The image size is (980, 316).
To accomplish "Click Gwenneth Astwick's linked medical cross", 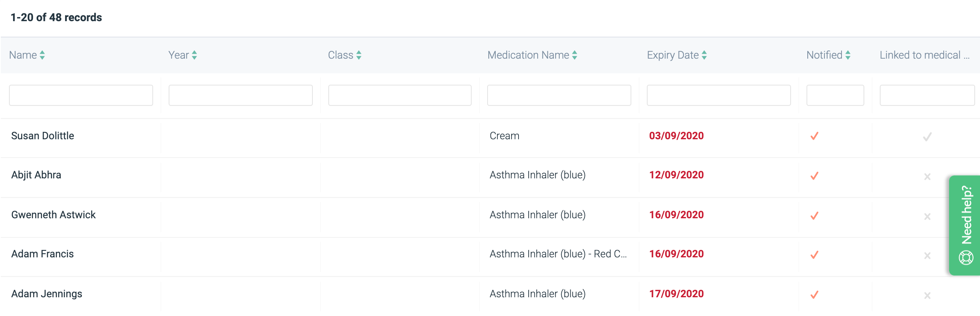I will [x=927, y=216].
